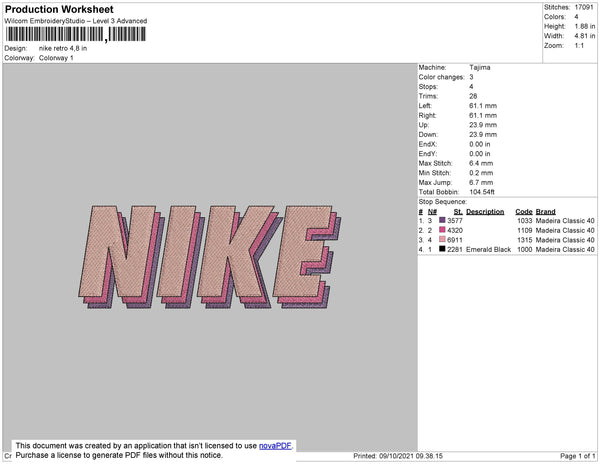Screen dimensions: 600x464
Task: Click the Width value 4.81 in
Action: pyautogui.click(x=585, y=36)
